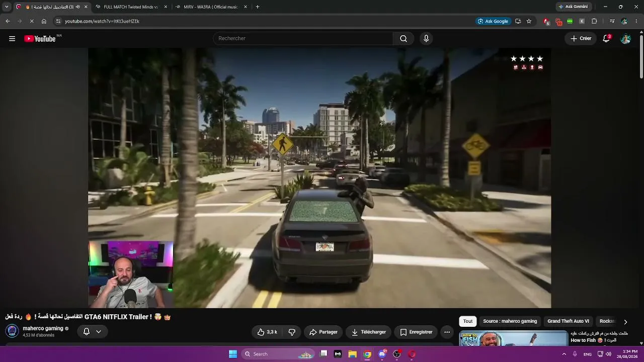
Task: Click the green HDC extension icon
Action: tap(570, 21)
